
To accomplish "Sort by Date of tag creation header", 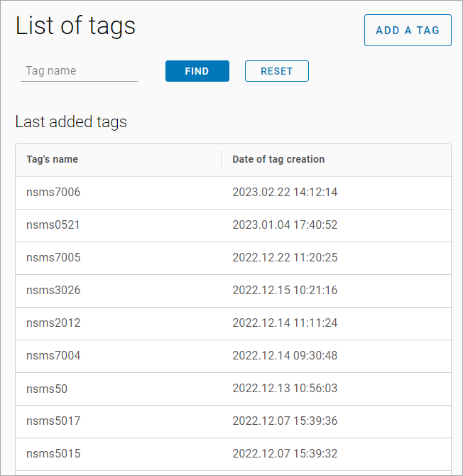I will point(278,160).
